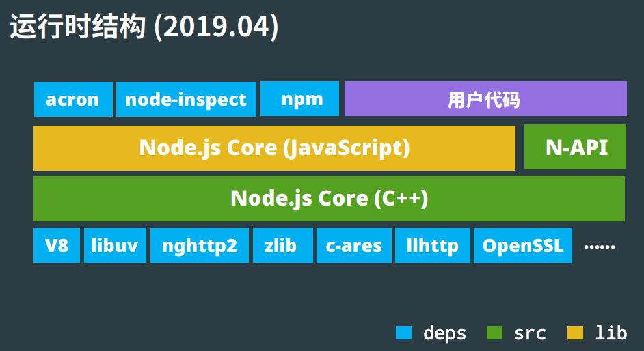Select the OpenSSL block
Screen dimensions: 644x351
(x=523, y=246)
